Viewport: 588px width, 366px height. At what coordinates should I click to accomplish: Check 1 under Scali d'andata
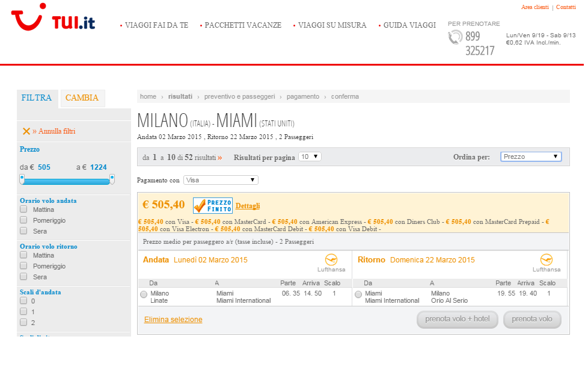tap(23, 312)
